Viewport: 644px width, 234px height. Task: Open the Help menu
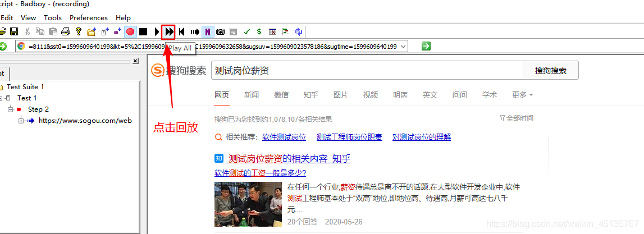[x=123, y=17]
